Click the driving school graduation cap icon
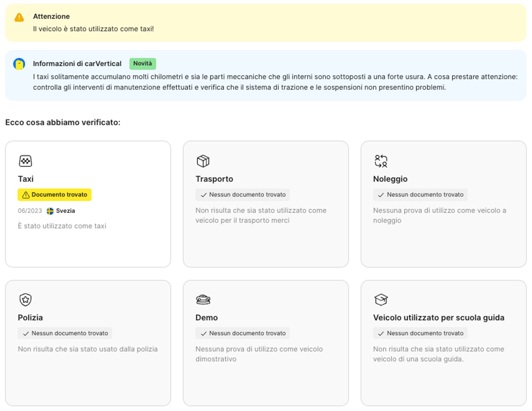The width and height of the screenshot is (532, 411). tap(381, 300)
